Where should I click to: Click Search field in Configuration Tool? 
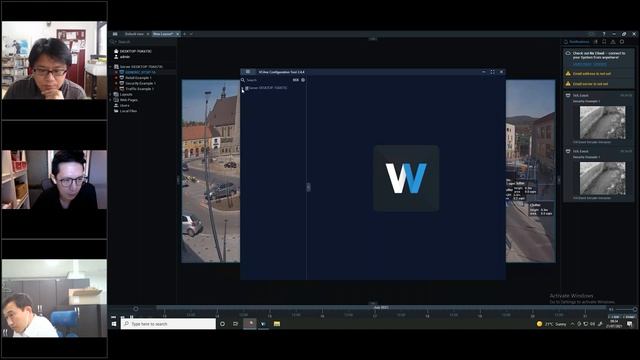[267, 80]
